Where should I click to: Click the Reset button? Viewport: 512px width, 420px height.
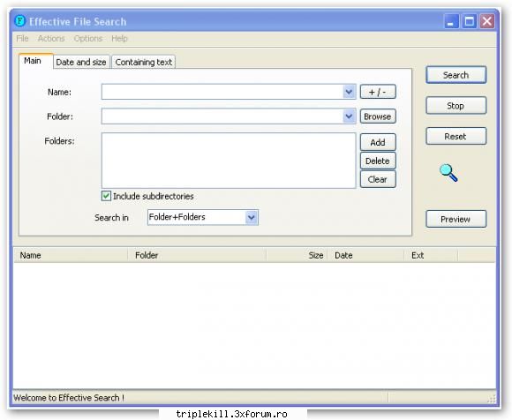pyautogui.click(x=456, y=136)
